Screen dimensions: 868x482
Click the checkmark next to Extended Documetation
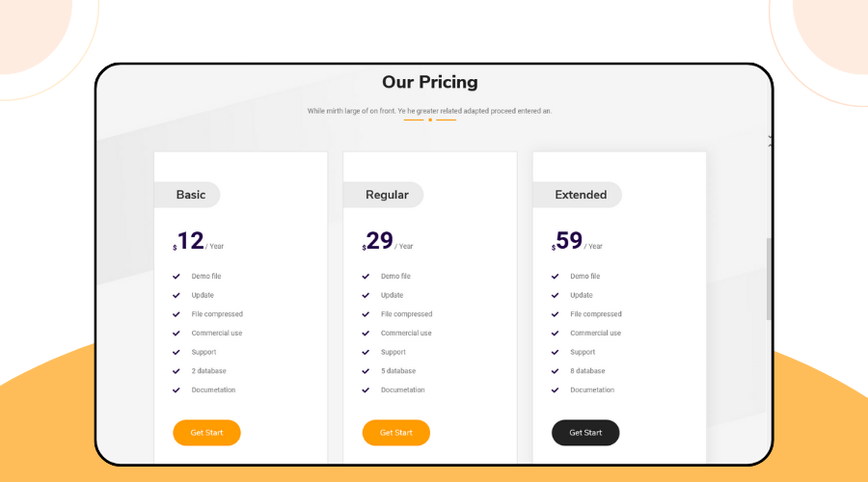pos(556,390)
